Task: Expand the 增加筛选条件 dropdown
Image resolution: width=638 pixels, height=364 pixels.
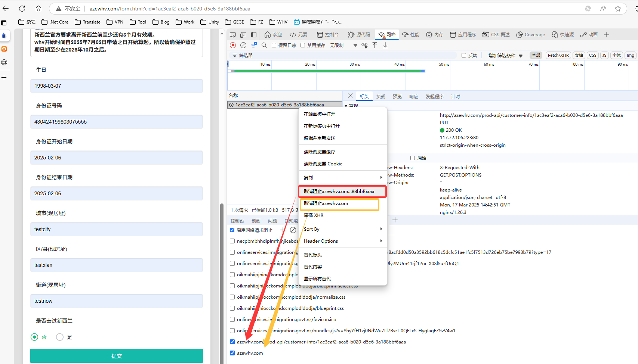Action: (505, 55)
